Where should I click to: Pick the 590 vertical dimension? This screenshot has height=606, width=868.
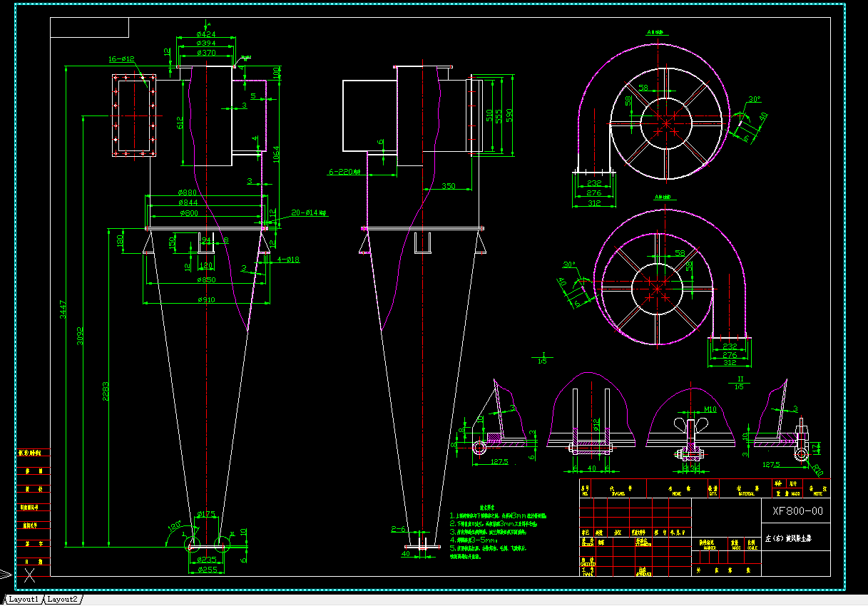point(509,115)
